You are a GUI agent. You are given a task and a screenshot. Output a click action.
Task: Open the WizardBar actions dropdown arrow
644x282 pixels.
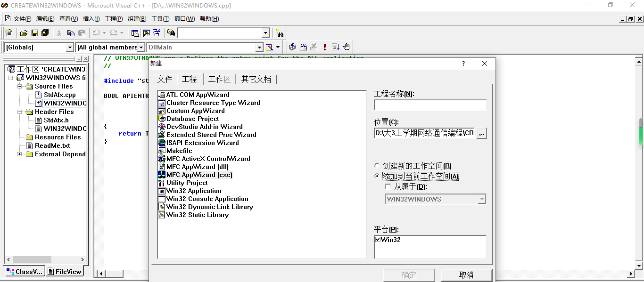278,47
